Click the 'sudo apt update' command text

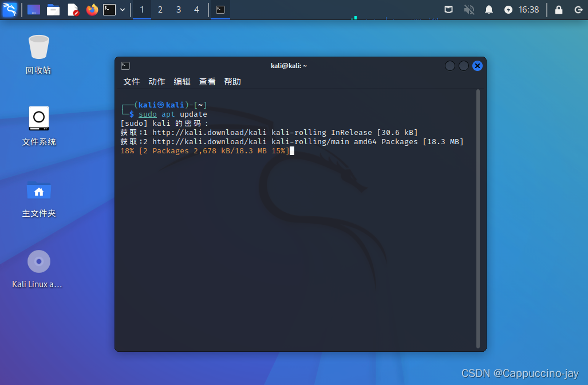[x=172, y=114]
